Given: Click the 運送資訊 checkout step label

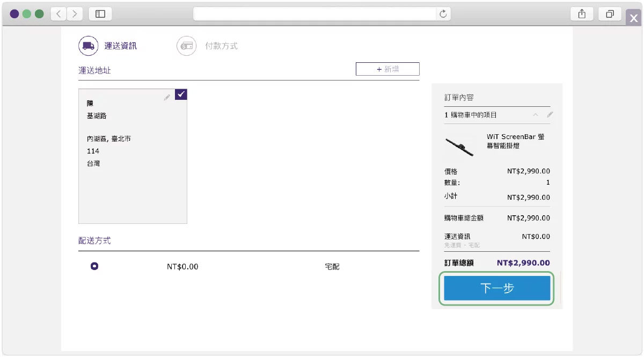Looking at the screenshot, I should [121, 46].
